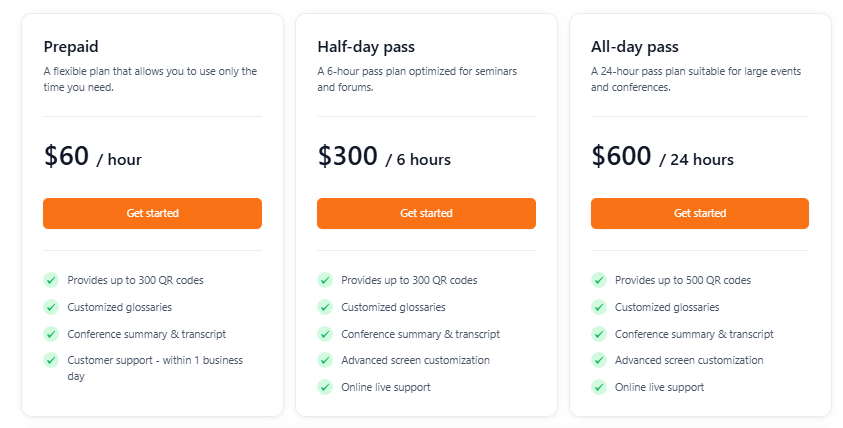This screenshot has width=843, height=428.
Task: Select the Prepaid plan title
Action: [x=71, y=47]
